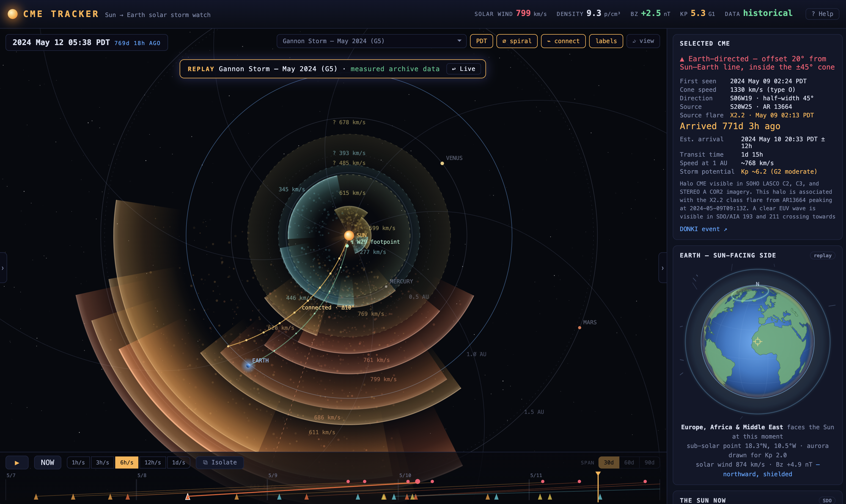
Task: Click the Mars dot in the orbit map
Action: click(x=579, y=328)
